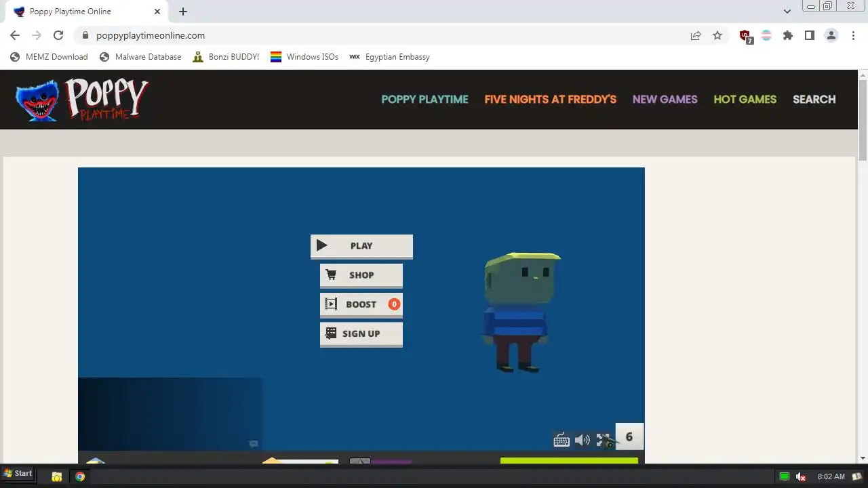Open the game keyboard controls icon

(561, 440)
